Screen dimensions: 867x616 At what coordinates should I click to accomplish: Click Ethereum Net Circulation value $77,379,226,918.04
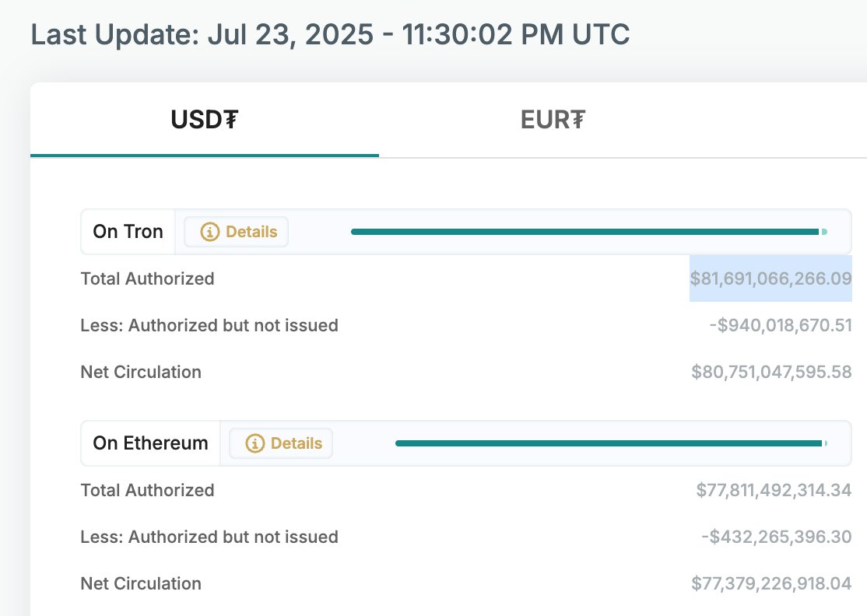coord(771,583)
